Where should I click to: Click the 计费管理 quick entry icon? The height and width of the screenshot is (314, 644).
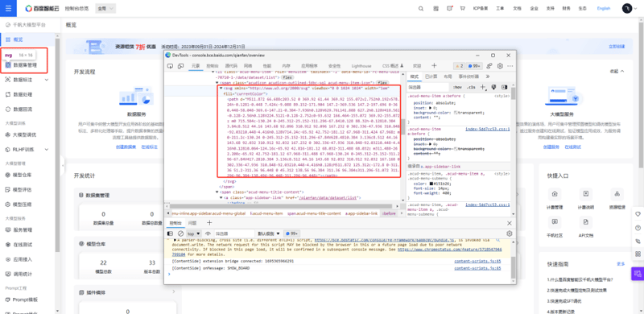[x=555, y=194]
